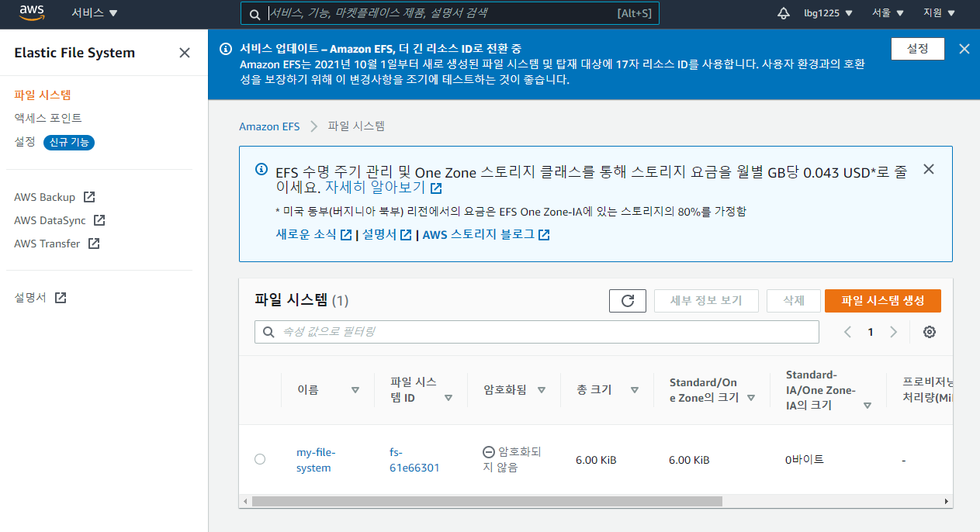Sort by 이름 column arrow

[355, 390]
